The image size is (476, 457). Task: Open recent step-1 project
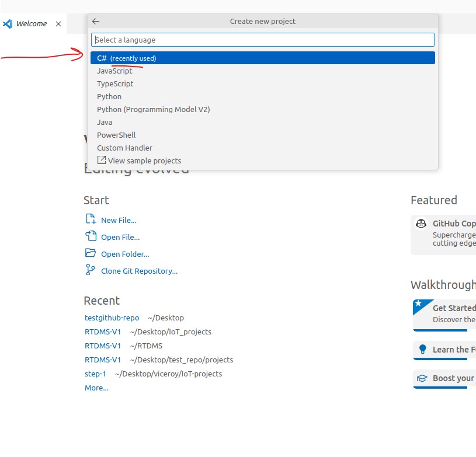[x=95, y=374]
